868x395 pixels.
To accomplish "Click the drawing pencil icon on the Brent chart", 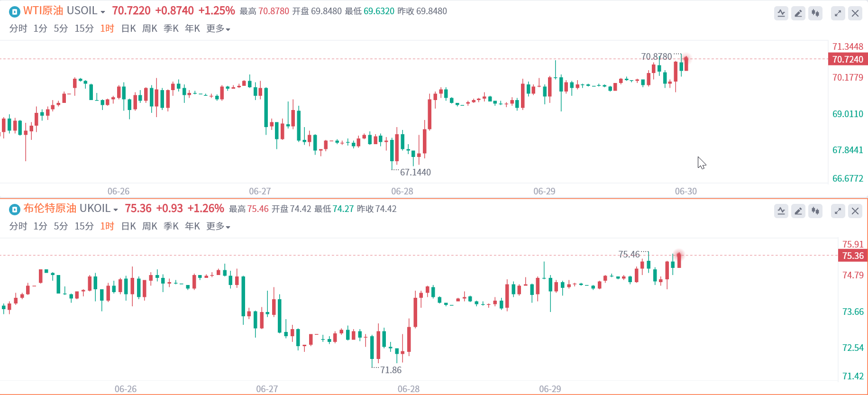I will 798,211.
